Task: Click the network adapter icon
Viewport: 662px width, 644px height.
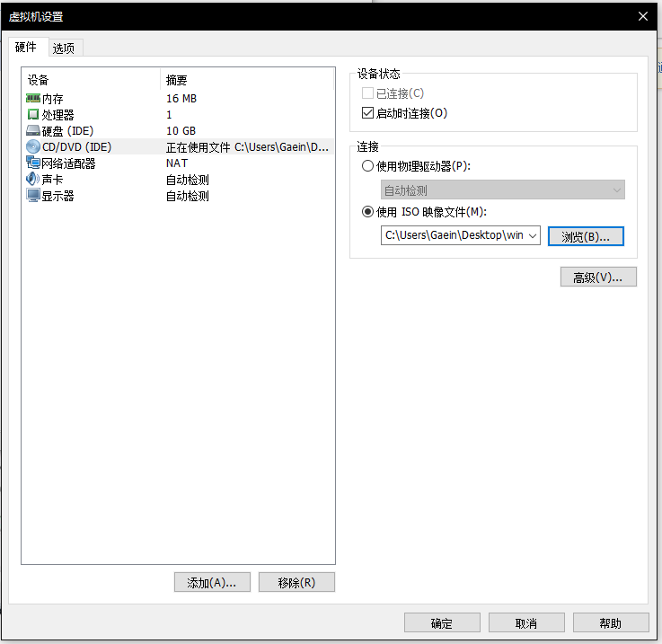Action: tap(33, 163)
